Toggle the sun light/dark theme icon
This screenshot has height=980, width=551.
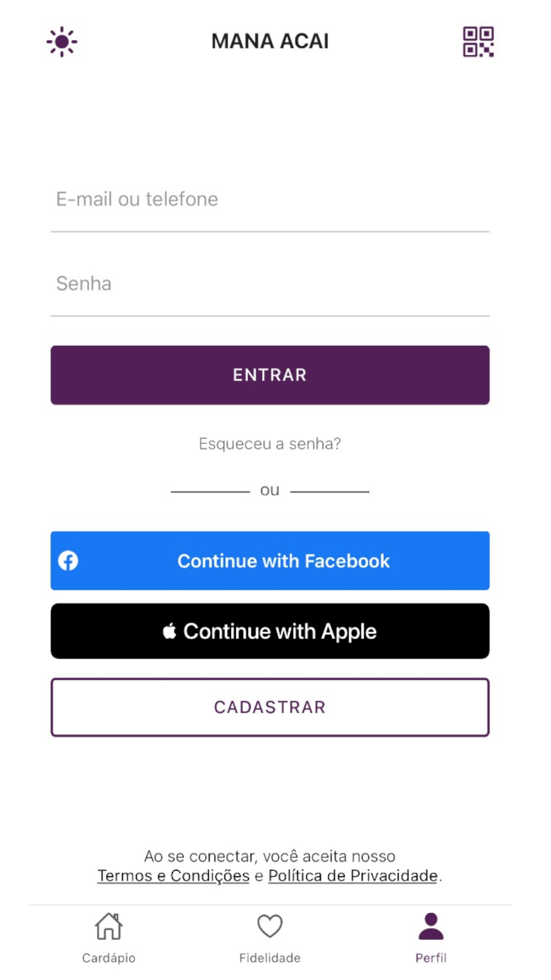[x=62, y=41]
